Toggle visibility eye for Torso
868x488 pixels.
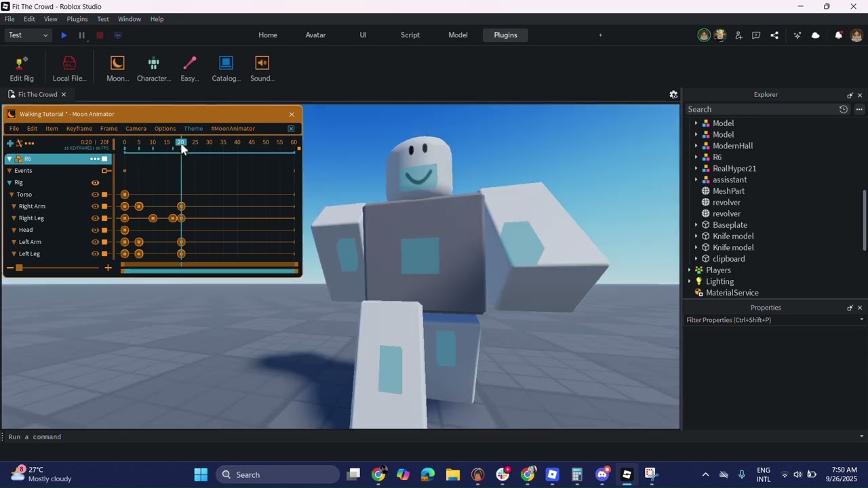tap(95, 195)
